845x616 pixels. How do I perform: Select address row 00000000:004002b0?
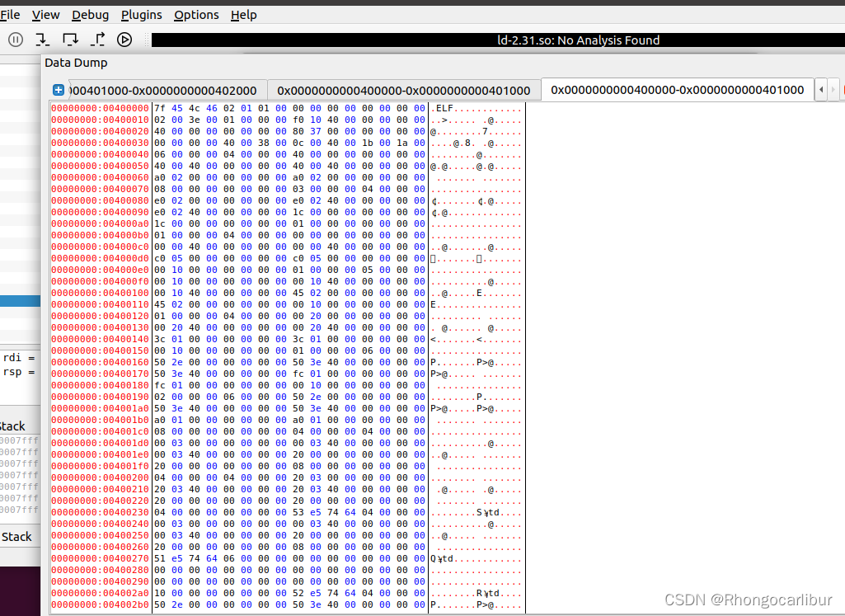[x=101, y=604]
